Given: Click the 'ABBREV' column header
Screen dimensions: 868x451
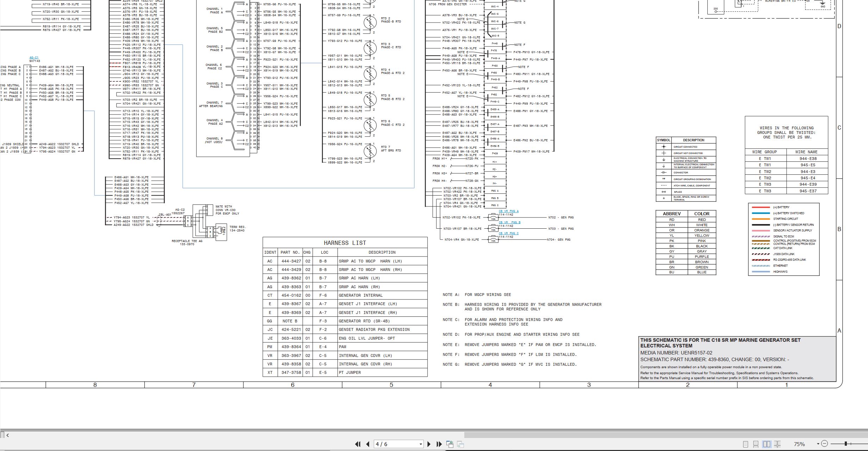Looking at the screenshot, I should coord(671,214).
